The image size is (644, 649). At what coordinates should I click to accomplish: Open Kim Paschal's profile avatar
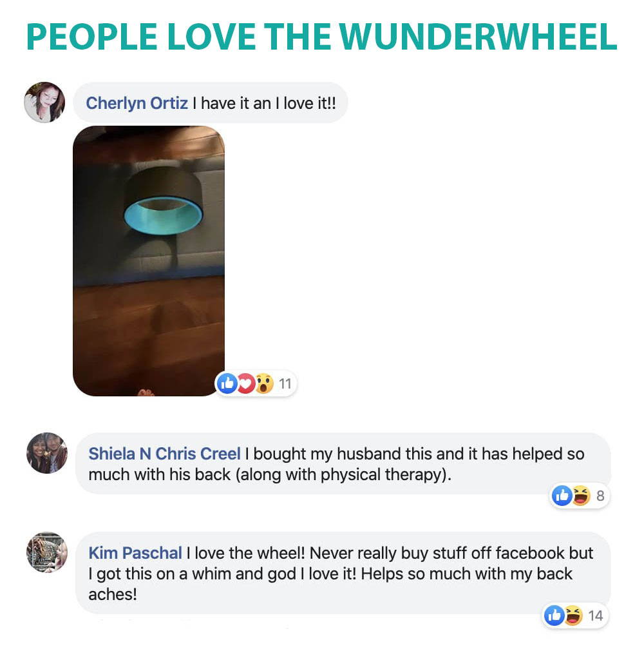(x=47, y=552)
